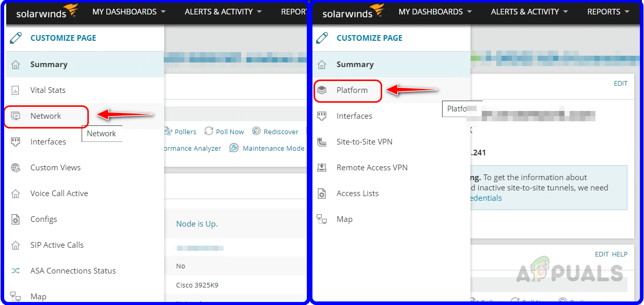The image size is (644, 305).
Task: Select the Summary item in the left sidebar
Action: [x=85, y=65]
